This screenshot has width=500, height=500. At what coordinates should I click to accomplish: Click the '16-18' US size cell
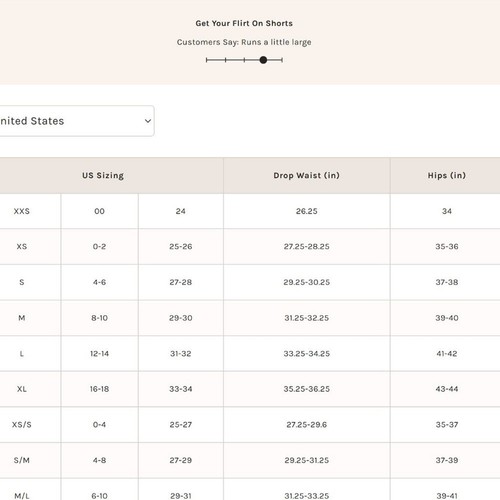(99, 389)
